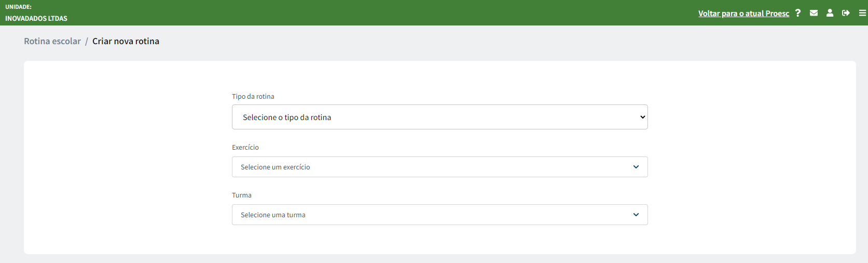Open the help question mark icon
This screenshot has width=868, height=263.
798,13
